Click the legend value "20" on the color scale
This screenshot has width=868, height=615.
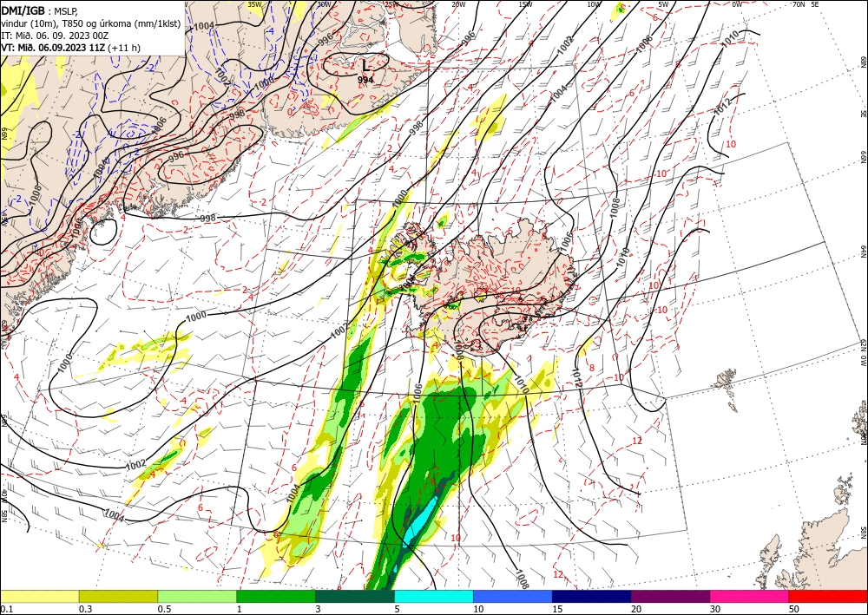click(636, 609)
